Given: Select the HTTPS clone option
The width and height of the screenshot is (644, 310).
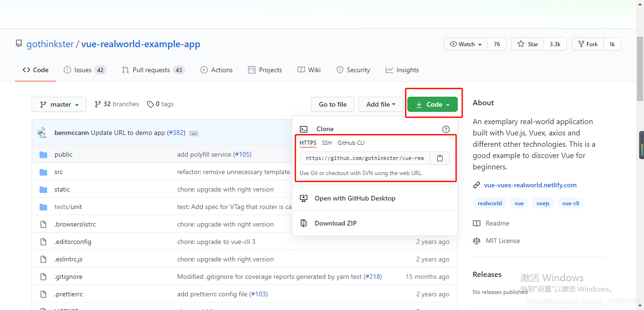Looking at the screenshot, I should 308,143.
